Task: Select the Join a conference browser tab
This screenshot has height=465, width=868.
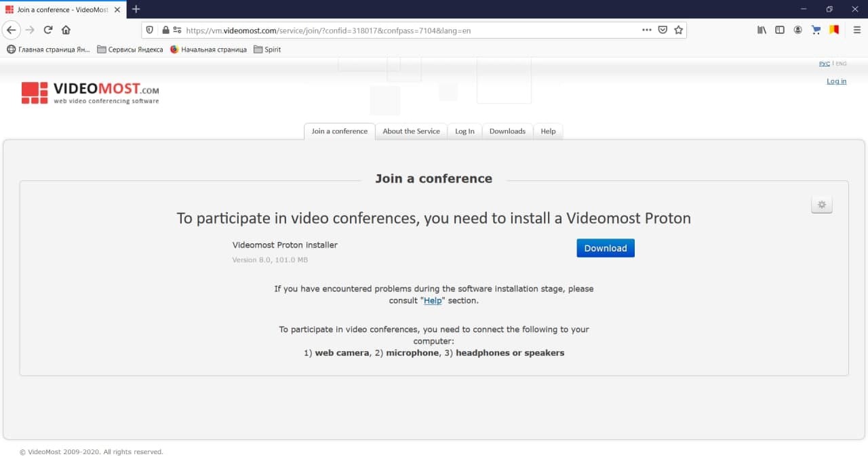Action: [62, 9]
